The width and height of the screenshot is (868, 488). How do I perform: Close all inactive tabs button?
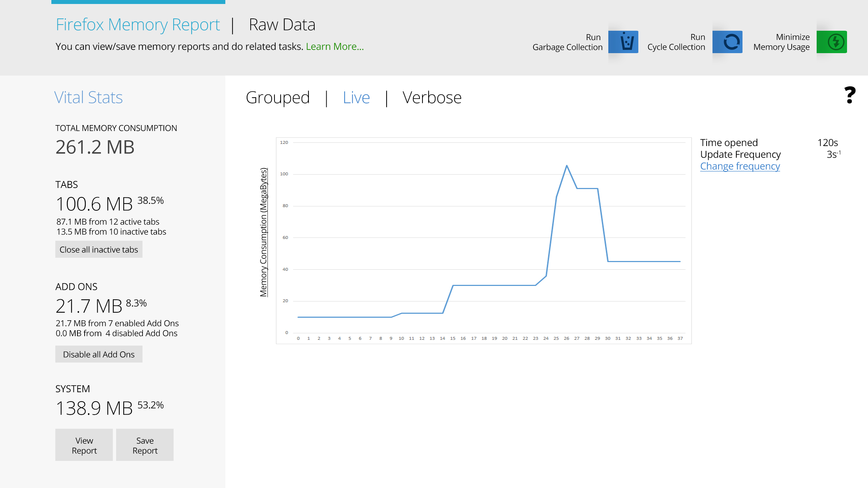tap(99, 249)
